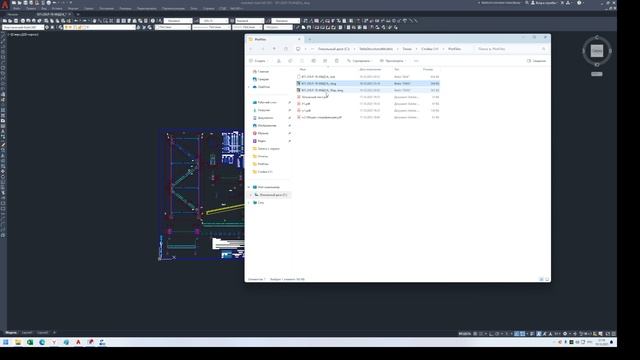The height and width of the screenshot is (360, 640).
Task: Go up one folder in Explorer
Action: [x=274, y=49]
